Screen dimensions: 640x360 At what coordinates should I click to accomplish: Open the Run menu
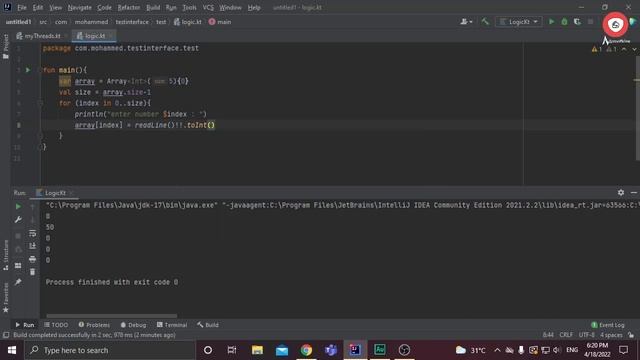pyautogui.click(x=171, y=7)
